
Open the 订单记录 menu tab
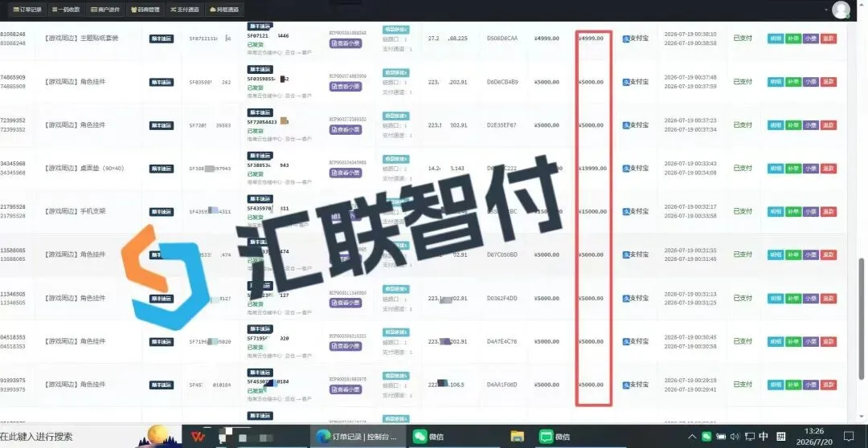click(27, 10)
